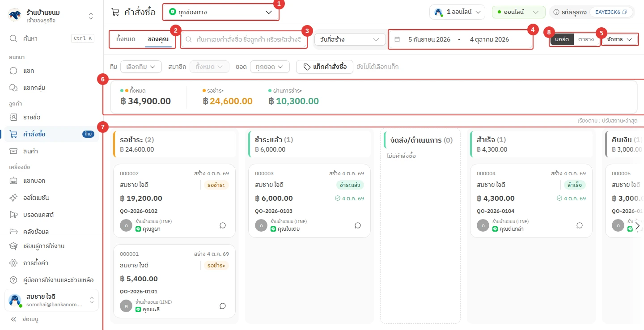644x330 pixels.
Task: Open สินค้า products icon
Action: (x=13, y=151)
